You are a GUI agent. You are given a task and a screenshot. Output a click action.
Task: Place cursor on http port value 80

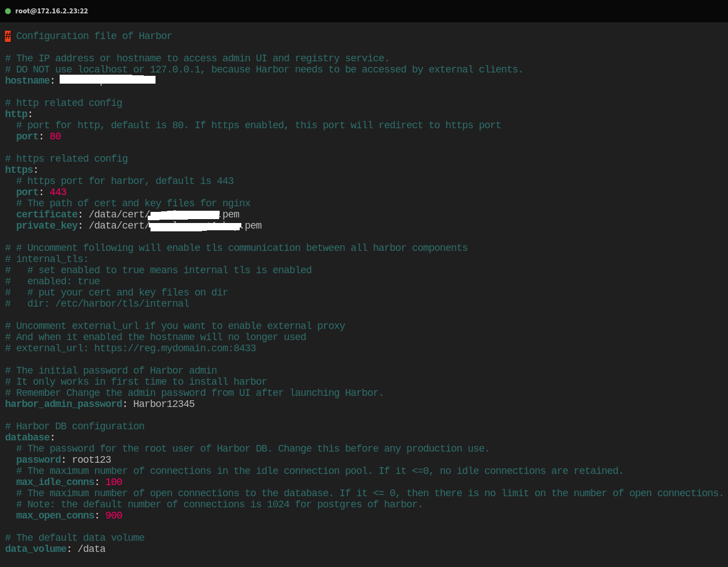55,137
